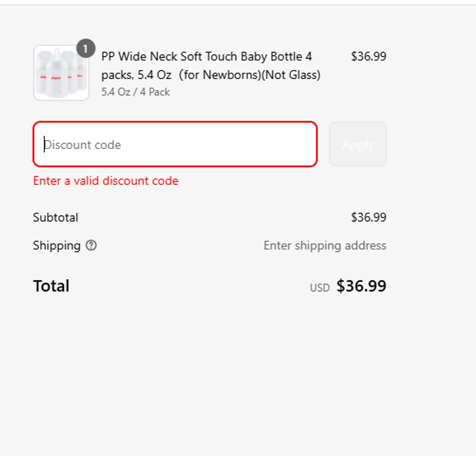The image size is (476, 456).
Task: Click '(for Newborns)(Not Glass)' in product name
Action: coord(250,75)
